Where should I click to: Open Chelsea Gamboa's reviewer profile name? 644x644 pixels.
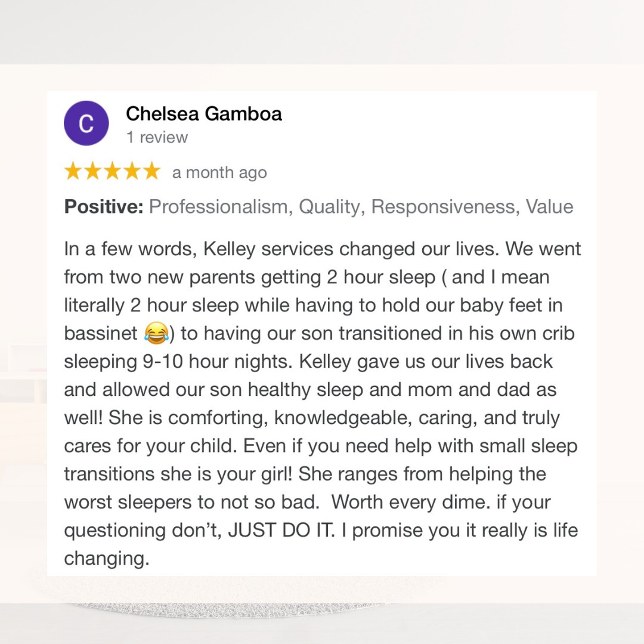click(x=204, y=114)
